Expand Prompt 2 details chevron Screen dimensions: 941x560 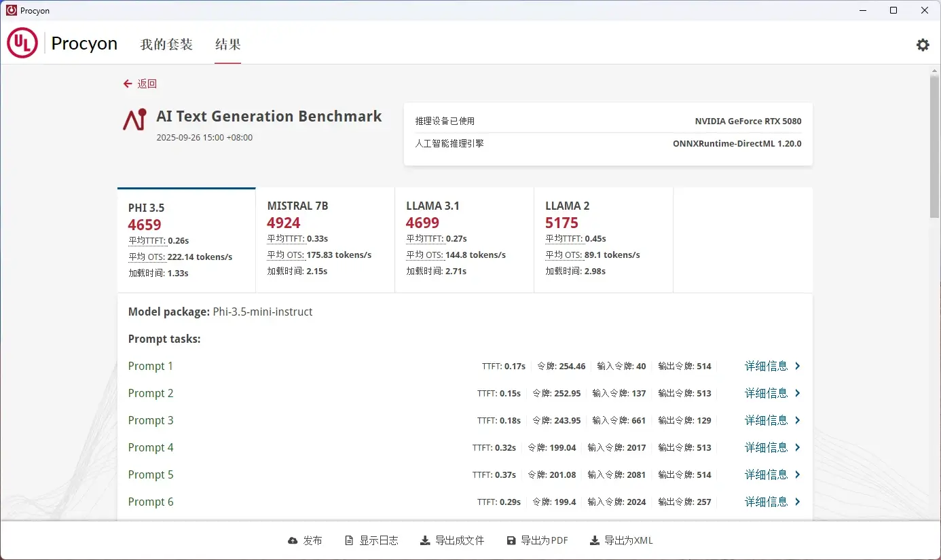coord(798,393)
